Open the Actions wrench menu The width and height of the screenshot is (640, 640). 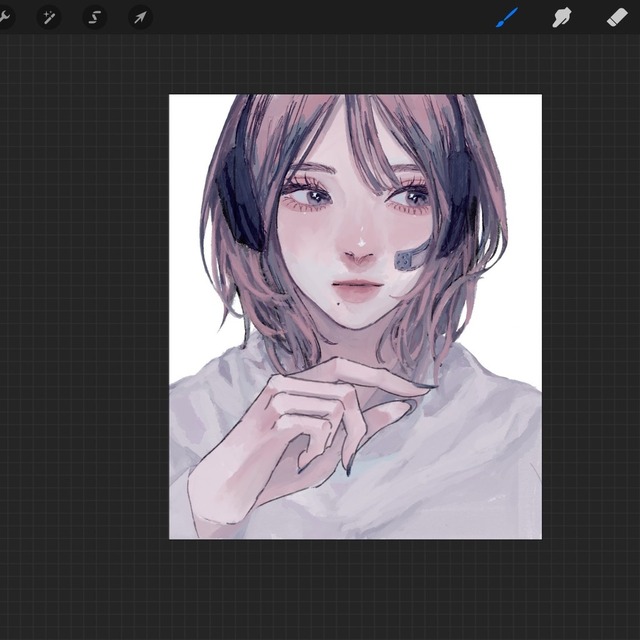point(5,17)
